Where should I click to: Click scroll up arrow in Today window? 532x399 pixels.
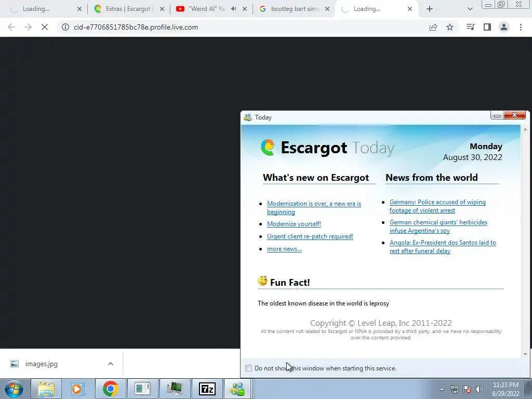[x=525, y=129]
